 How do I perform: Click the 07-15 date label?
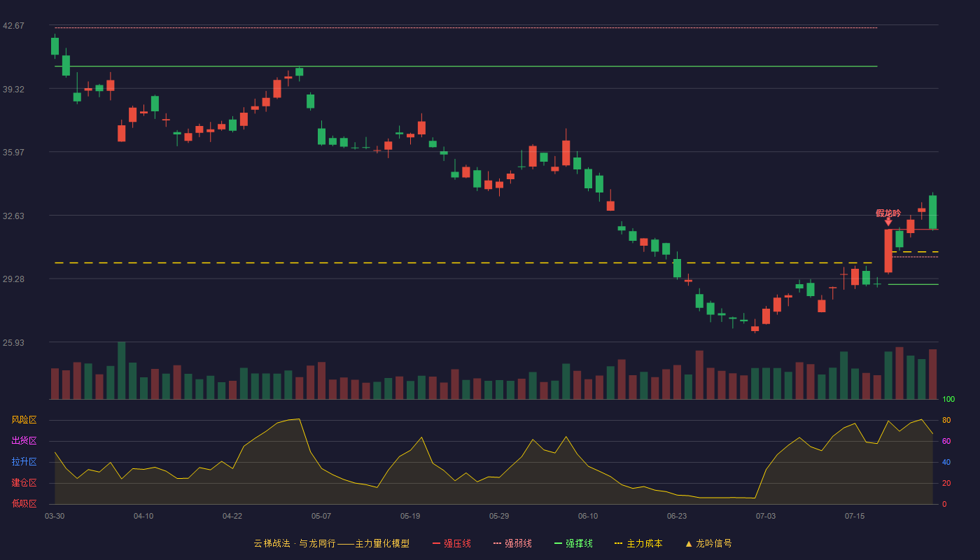855,516
